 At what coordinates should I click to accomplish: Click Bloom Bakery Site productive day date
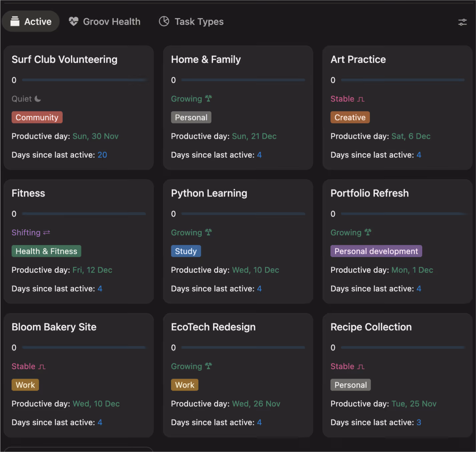click(x=96, y=404)
